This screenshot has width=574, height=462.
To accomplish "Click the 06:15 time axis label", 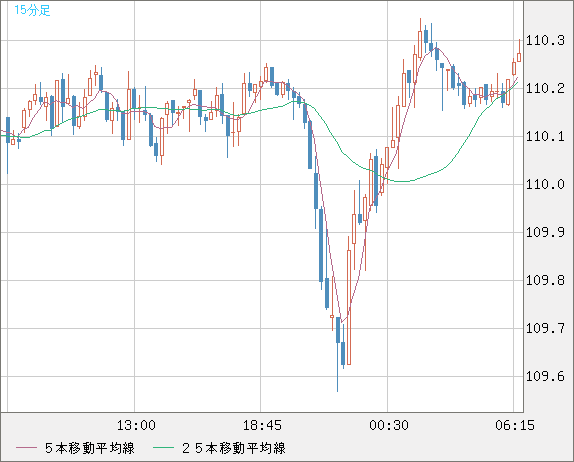I will [x=515, y=425].
